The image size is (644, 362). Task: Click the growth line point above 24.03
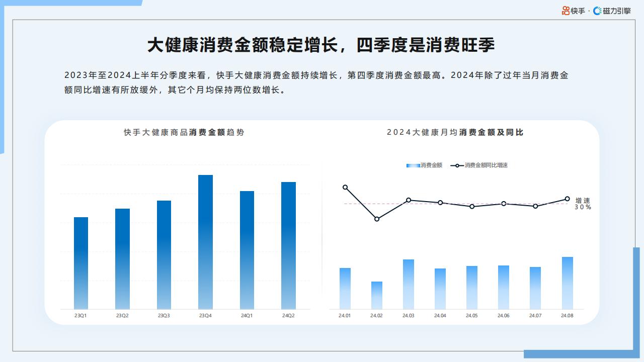[409, 200]
